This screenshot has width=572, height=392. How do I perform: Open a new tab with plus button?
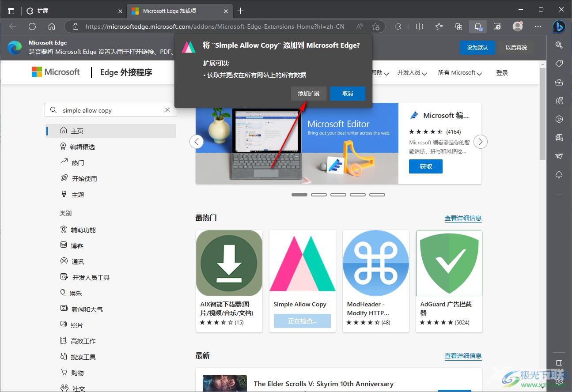(x=240, y=11)
